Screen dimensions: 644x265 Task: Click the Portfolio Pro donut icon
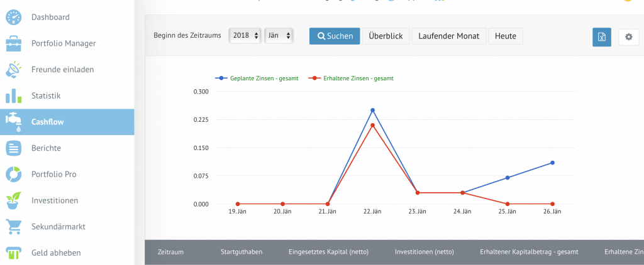[14, 175]
